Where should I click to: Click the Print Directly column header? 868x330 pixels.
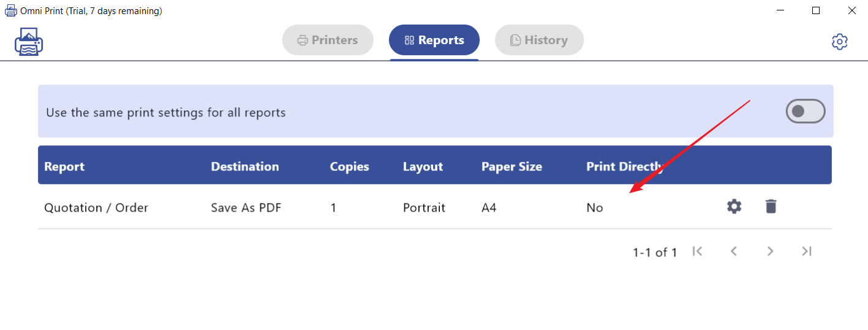point(624,167)
